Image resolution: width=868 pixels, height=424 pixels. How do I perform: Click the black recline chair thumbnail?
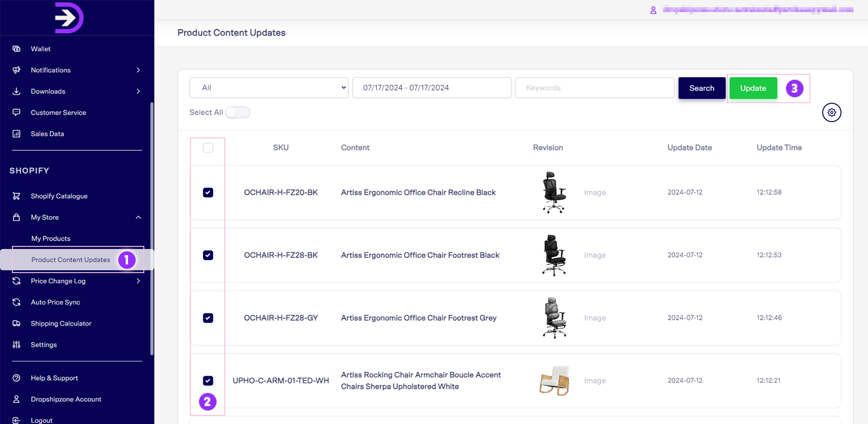tap(554, 192)
